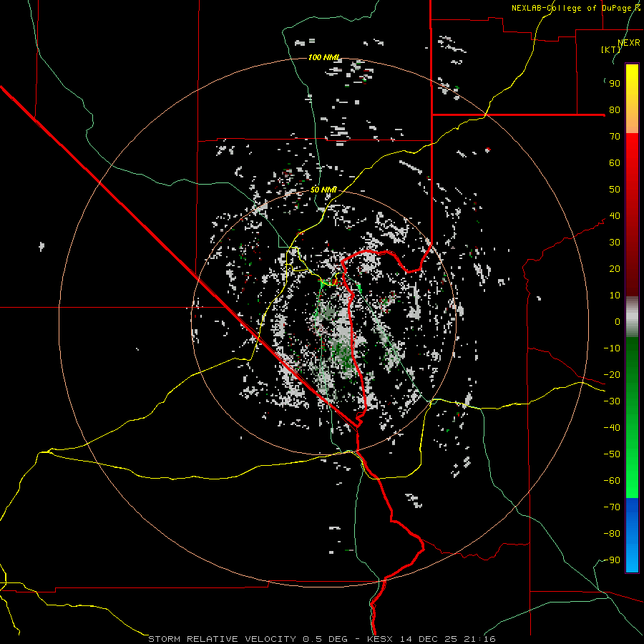Select the NEXLAB-College of DuPage header text
This screenshot has width=644, height=644.
575,8
